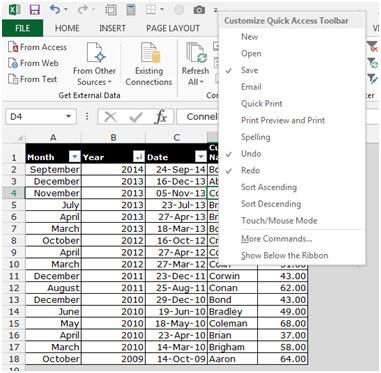This screenshot has height=373, width=381.
Task: Click the Clear filter funnel icon
Action: [372, 47]
